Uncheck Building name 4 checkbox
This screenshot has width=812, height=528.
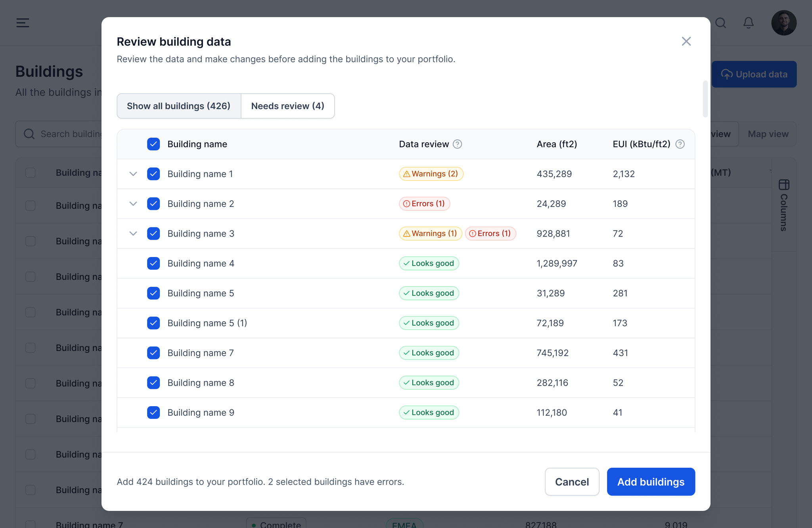pyautogui.click(x=153, y=263)
